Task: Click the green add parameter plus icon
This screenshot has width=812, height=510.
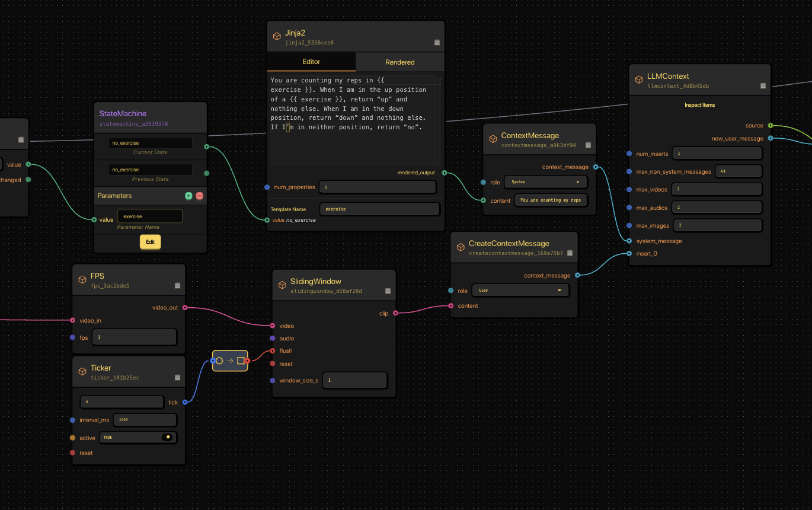Action: (188, 196)
